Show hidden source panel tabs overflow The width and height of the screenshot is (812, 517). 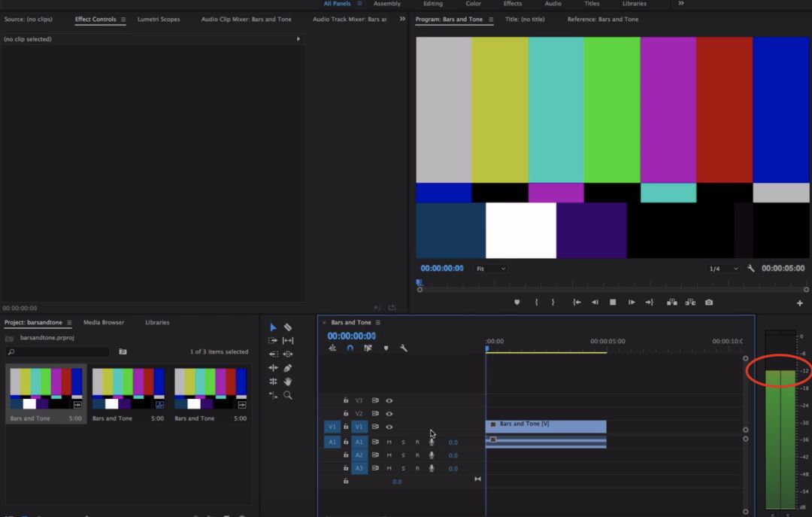(x=402, y=19)
